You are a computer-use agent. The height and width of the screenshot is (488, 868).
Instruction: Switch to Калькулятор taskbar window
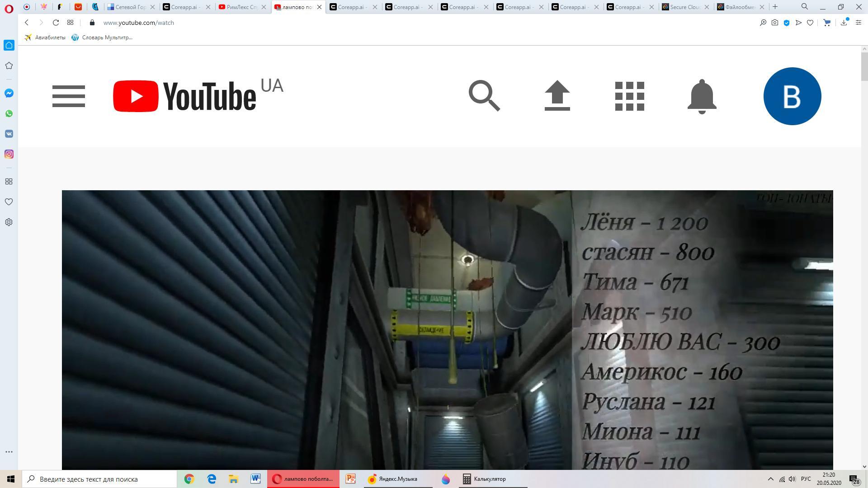point(493,479)
